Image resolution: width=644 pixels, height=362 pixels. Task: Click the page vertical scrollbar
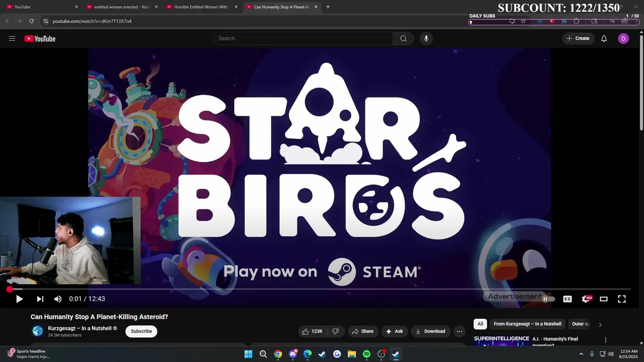click(x=641, y=83)
